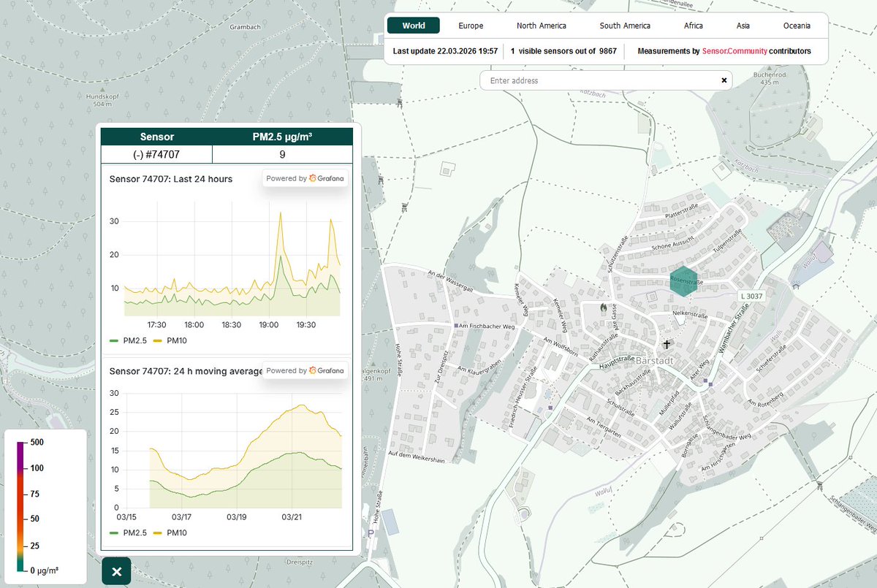The width and height of the screenshot is (877, 588).
Task: Switch to the Asia tab
Action: [743, 26]
